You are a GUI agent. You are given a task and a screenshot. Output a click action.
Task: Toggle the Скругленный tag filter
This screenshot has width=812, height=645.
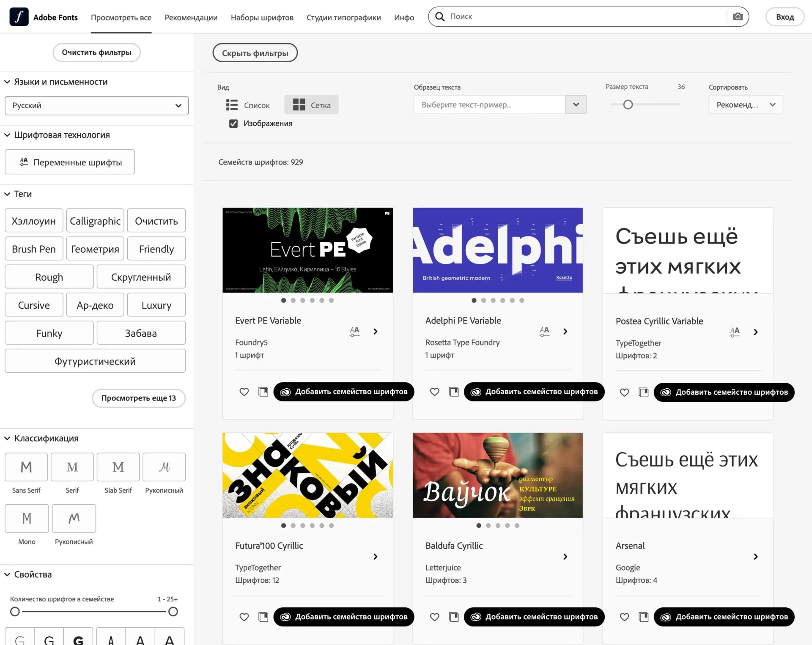pos(141,277)
